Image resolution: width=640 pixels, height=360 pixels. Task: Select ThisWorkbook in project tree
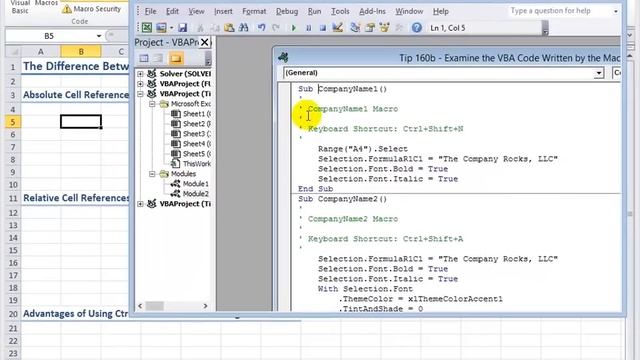(x=191, y=164)
